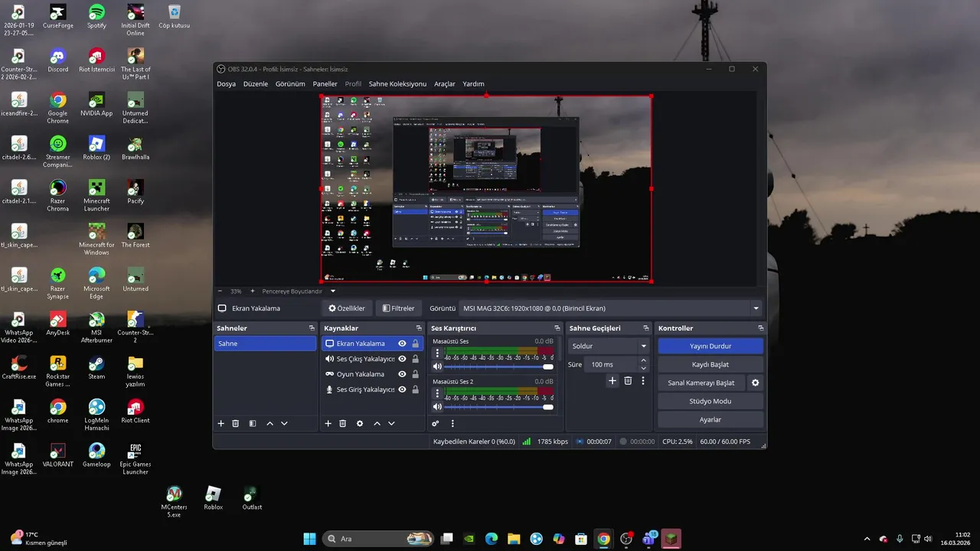Open the Sahne Koleksiyonu menu
Viewport: 980px width, 551px height.
pyautogui.click(x=397, y=84)
